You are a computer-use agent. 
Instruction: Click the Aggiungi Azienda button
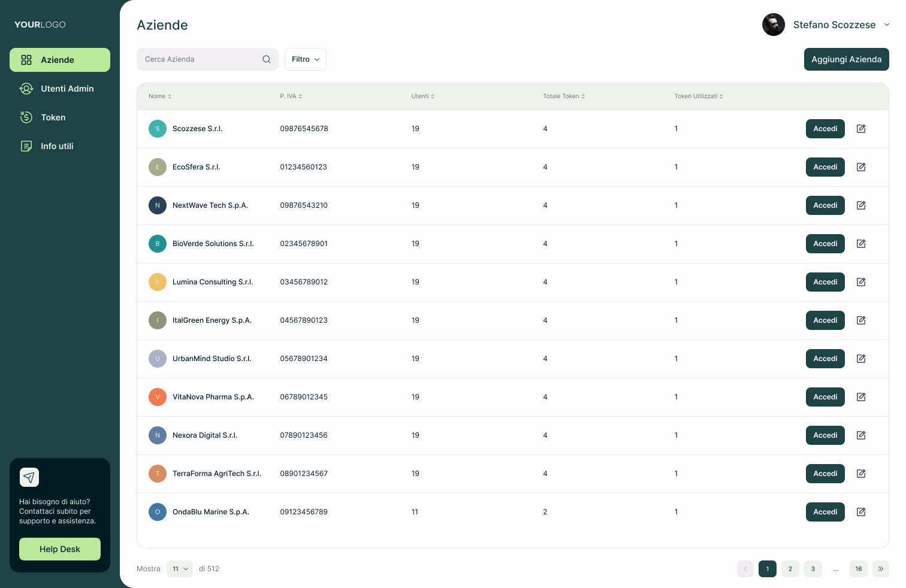846,59
